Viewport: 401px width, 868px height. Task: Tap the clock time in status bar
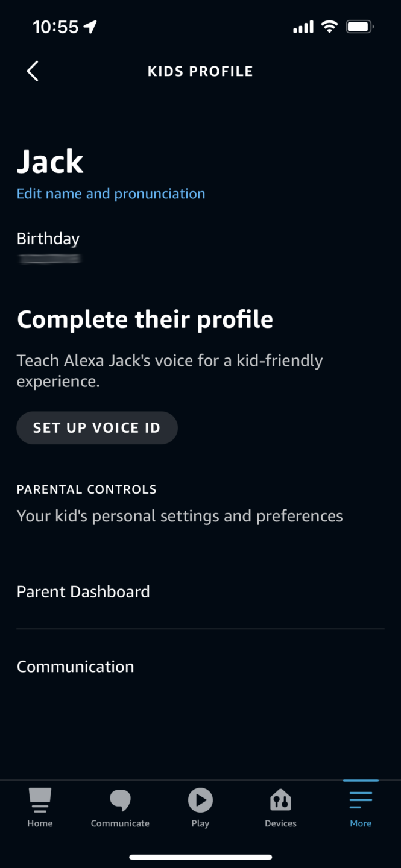coord(55,27)
